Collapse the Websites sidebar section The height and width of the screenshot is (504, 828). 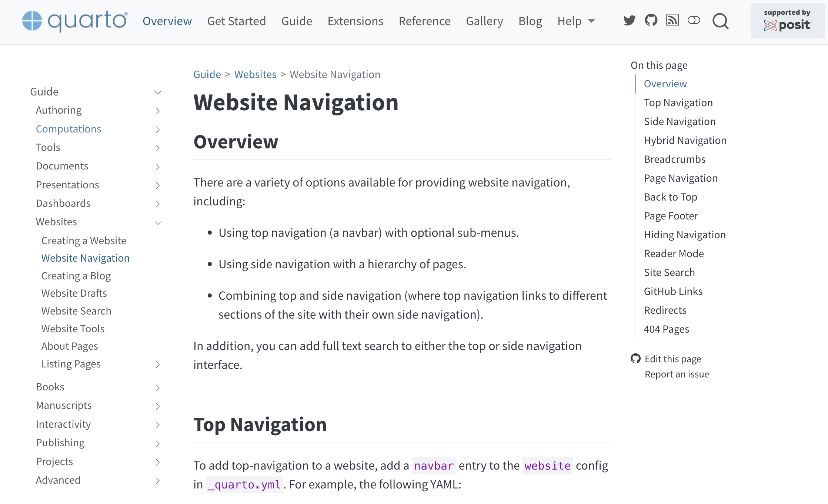pyautogui.click(x=158, y=223)
